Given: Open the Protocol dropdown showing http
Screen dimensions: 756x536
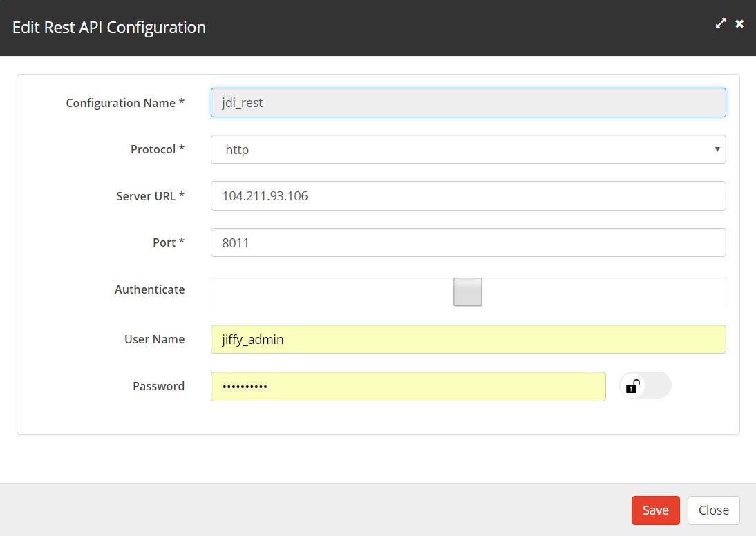Looking at the screenshot, I should point(468,149).
